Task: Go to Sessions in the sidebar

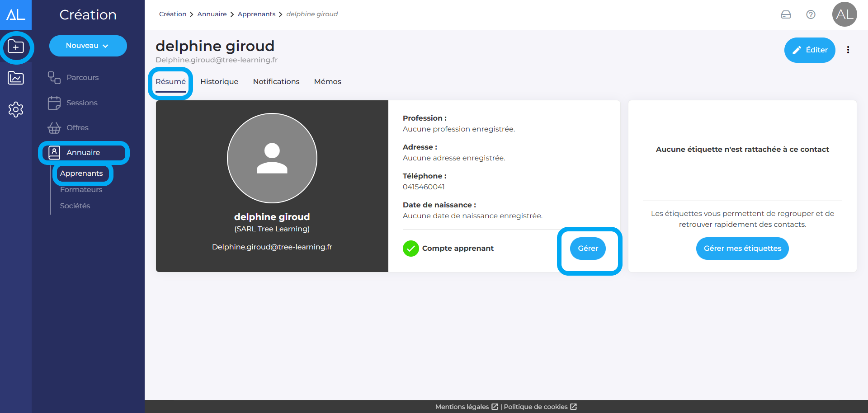Action: coord(82,103)
